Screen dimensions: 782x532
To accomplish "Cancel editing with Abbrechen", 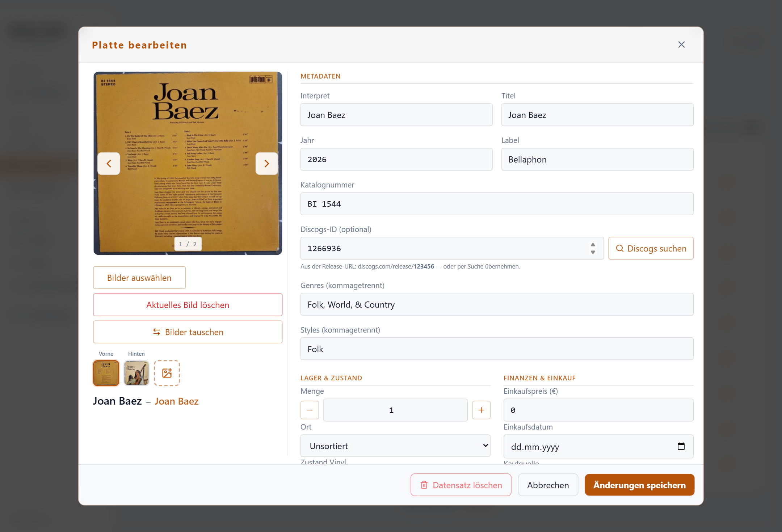I will [548, 485].
